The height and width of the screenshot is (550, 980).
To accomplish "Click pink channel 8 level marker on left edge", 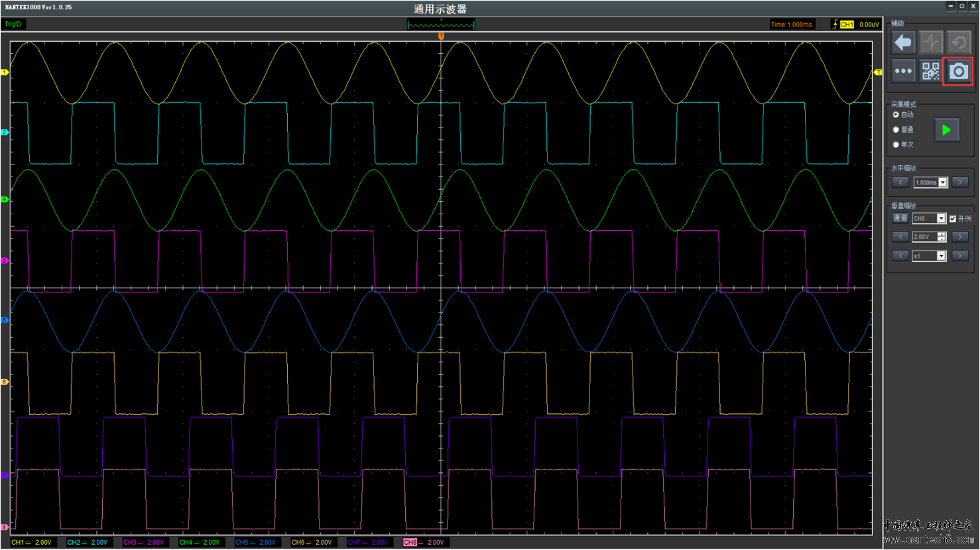I will [5, 527].
